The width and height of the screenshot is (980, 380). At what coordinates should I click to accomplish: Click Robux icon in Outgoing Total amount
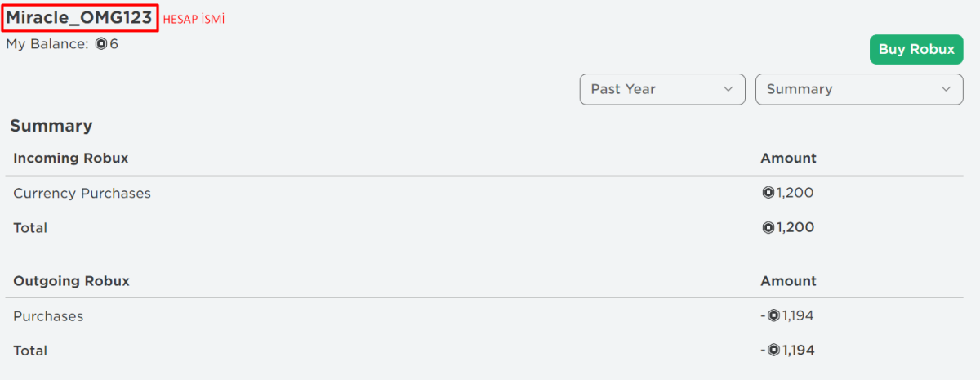click(x=773, y=351)
